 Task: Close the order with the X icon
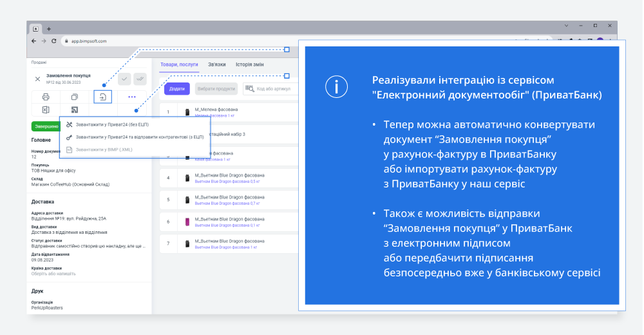(x=37, y=79)
